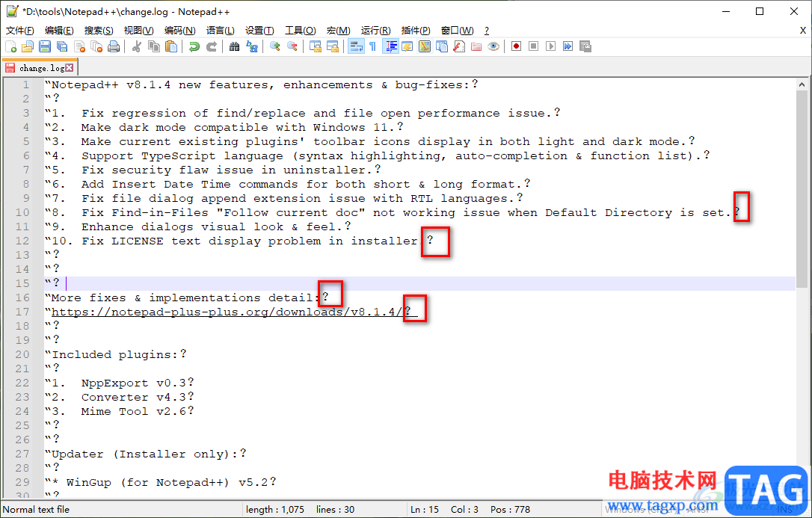Cut selection using the scissors icon
Viewport: 812px width, 518px height.
pos(137,46)
